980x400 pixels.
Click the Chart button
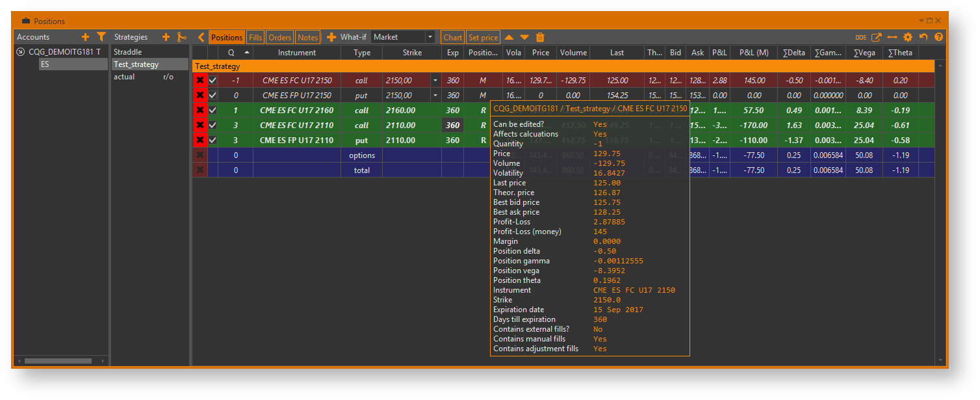(x=453, y=37)
